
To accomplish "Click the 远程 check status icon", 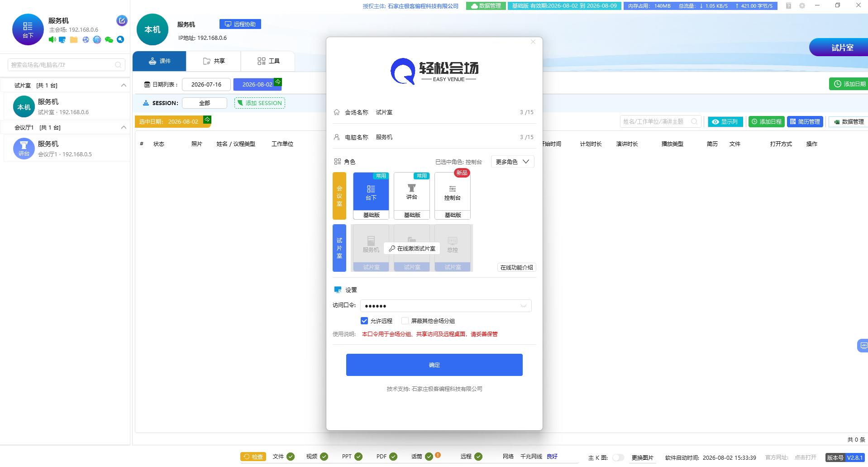I will pos(478,457).
